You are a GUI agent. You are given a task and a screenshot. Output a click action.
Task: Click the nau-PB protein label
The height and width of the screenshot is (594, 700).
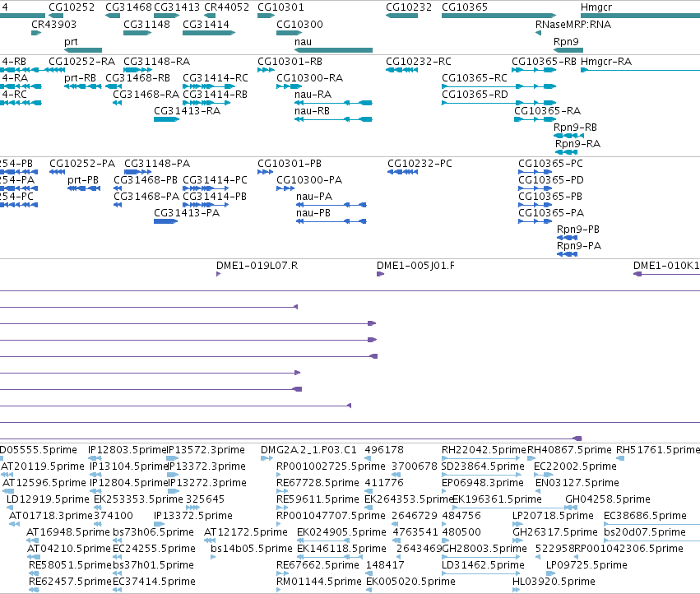pos(313,213)
